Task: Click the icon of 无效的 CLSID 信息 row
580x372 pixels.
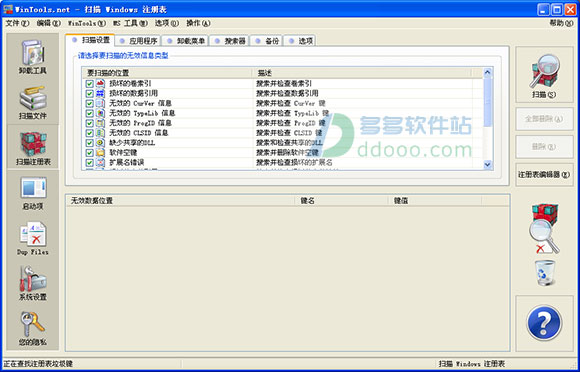Action: (x=100, y=132)
